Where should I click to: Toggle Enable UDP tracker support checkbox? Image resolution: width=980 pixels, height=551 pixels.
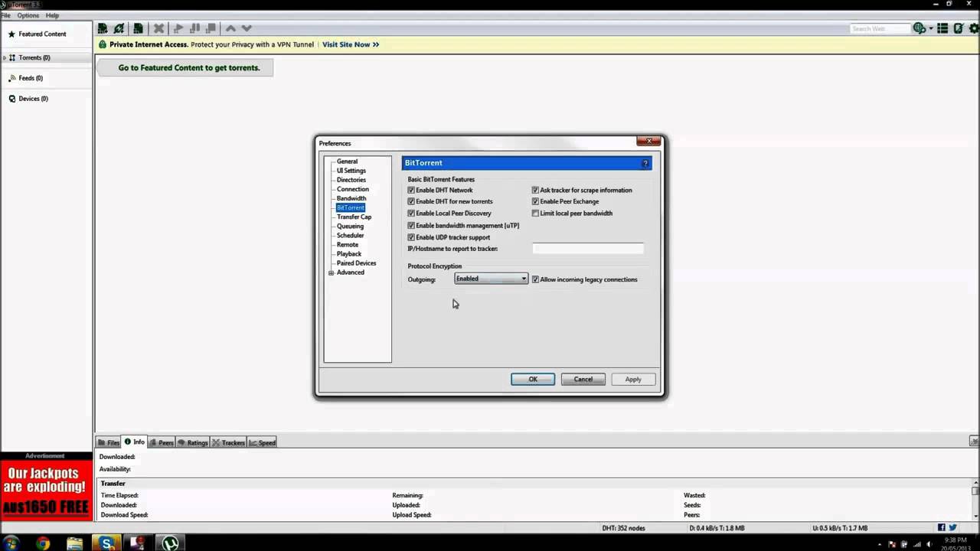coord(411,237)
